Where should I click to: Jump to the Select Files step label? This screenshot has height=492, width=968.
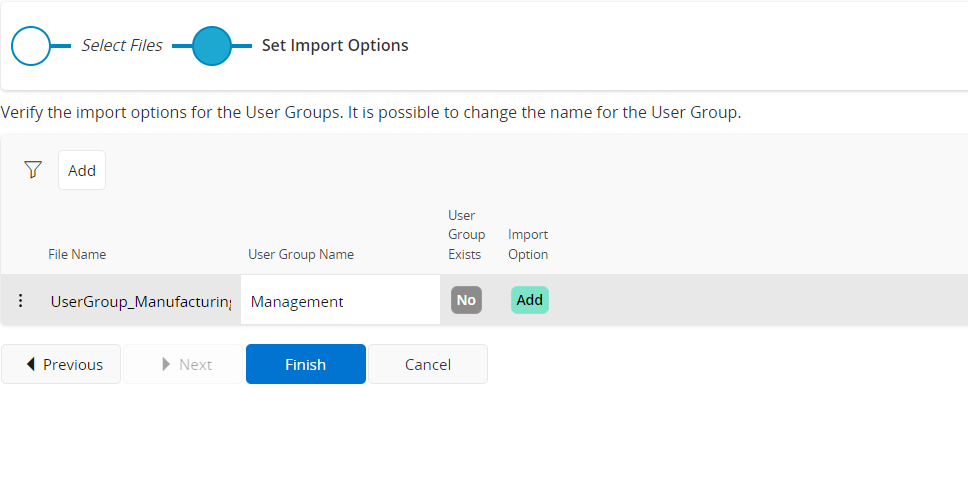tap(121, 45)
